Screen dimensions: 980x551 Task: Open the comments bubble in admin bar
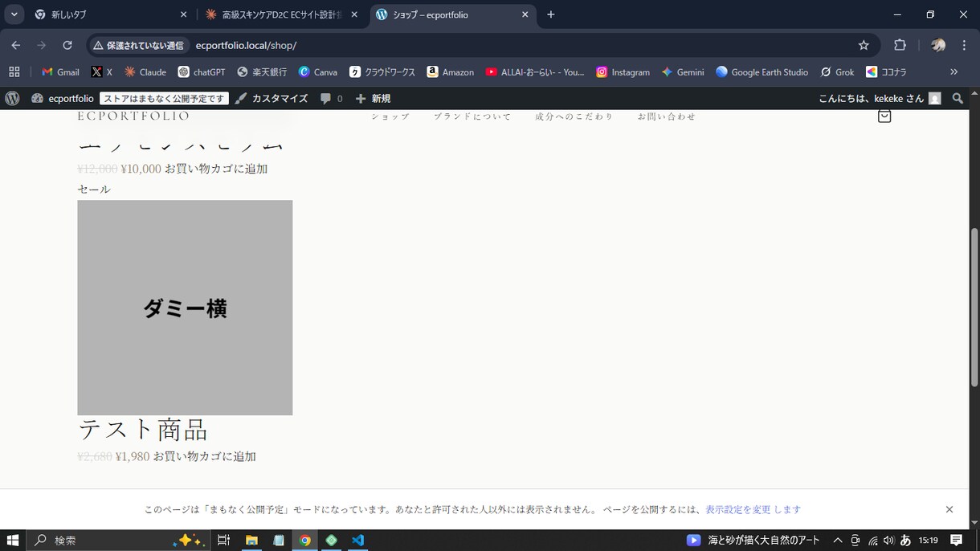[331, 98]
